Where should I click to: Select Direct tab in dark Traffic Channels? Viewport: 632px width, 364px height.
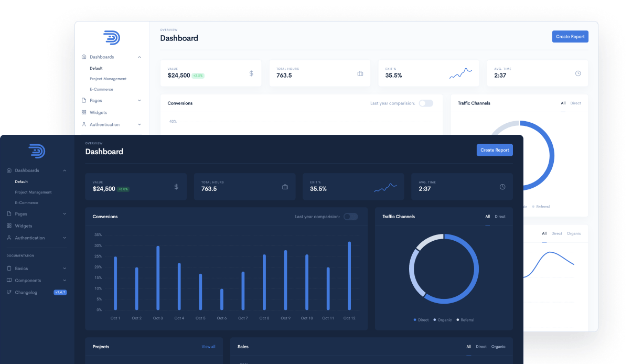(x=500, y=217)
